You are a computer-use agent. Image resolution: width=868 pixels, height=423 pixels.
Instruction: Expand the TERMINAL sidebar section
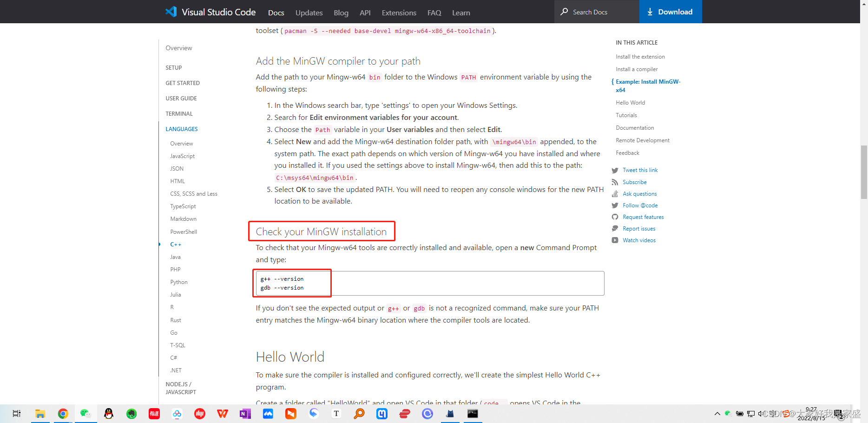[179, 114]
